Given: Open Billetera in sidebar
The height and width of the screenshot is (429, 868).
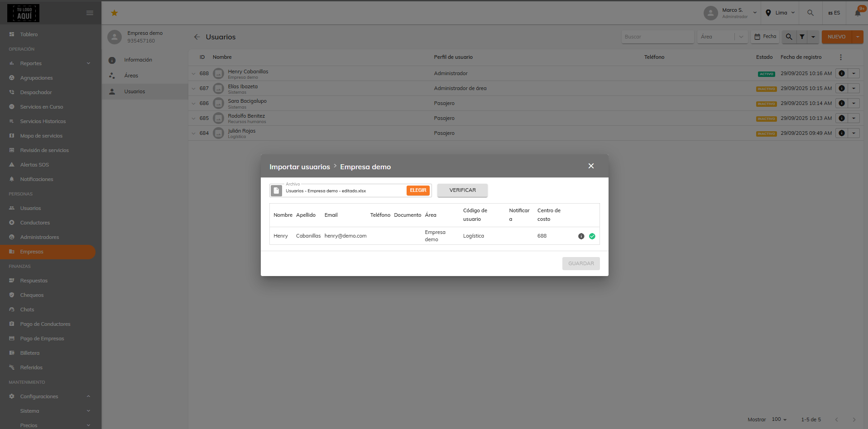Looking at the screenshot, I should 30,353.
